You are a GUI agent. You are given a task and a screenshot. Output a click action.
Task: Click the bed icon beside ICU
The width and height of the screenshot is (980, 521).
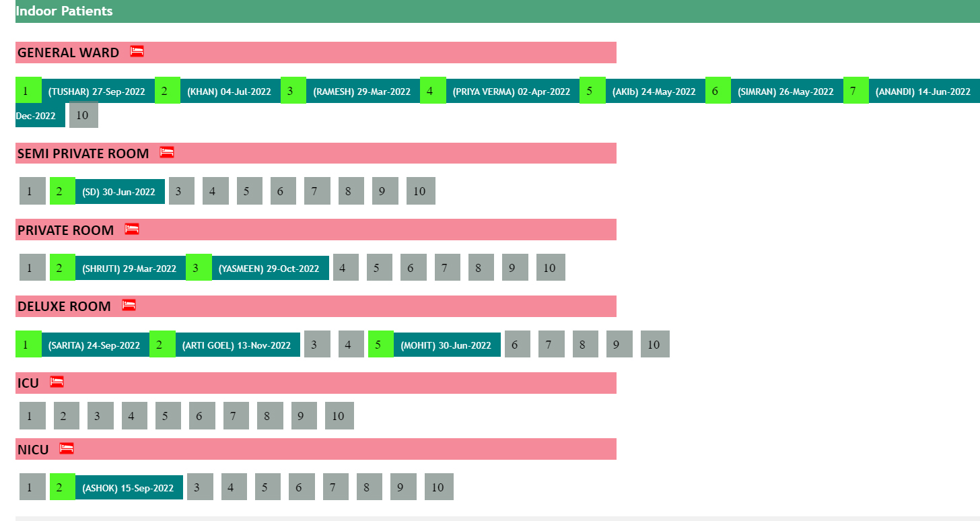(57, 382)
